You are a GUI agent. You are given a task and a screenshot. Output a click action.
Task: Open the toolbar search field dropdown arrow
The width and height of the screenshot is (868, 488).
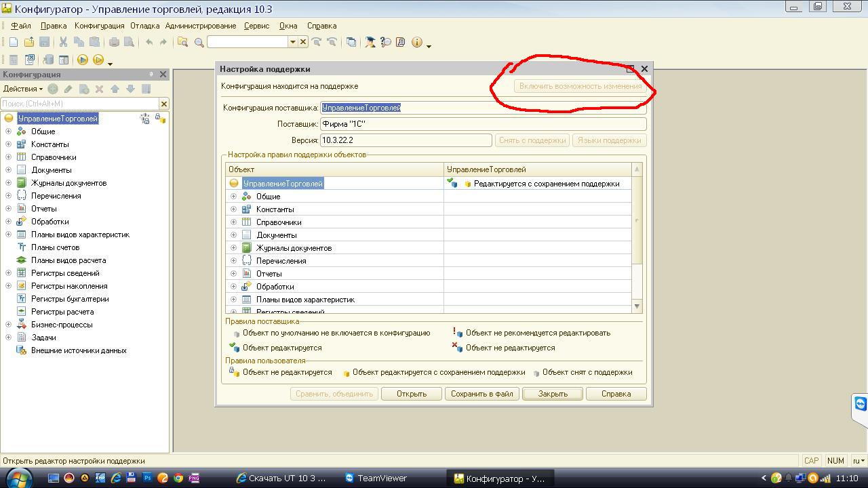tap(293, 42)
